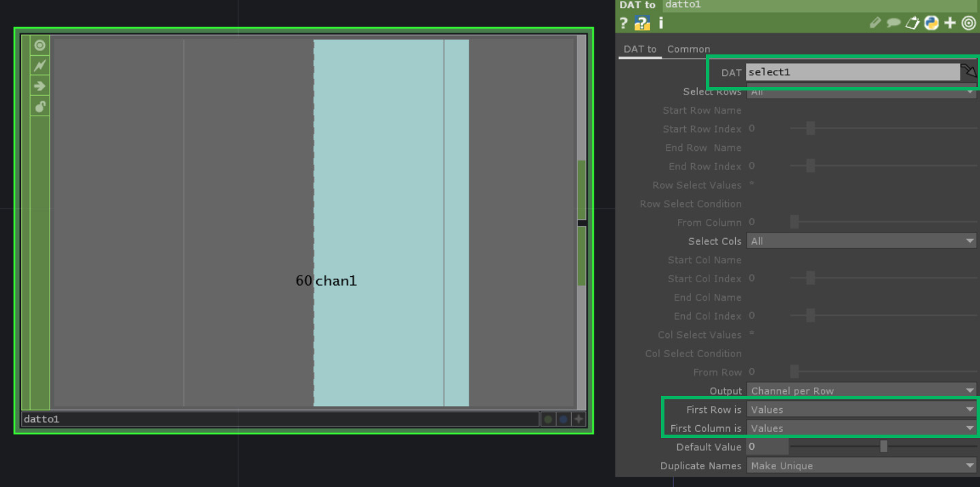Click the Duplicate Names parameter label

(700, 465)
